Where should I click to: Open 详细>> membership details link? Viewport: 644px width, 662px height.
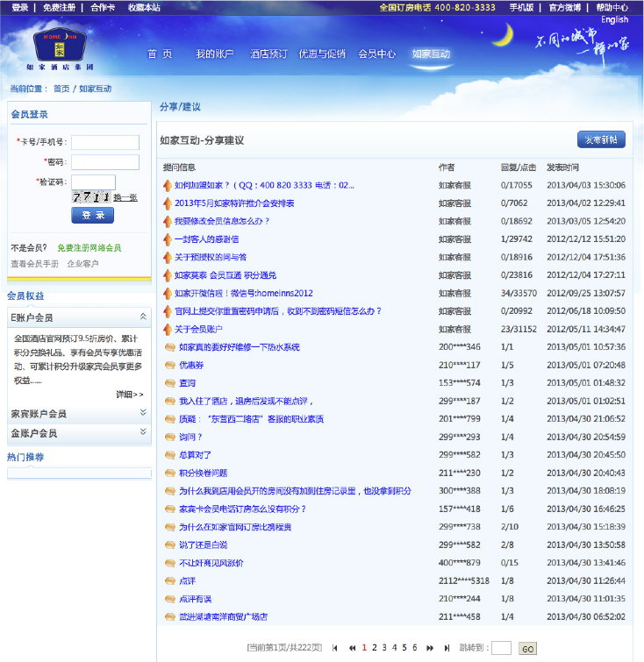point(130,395)
